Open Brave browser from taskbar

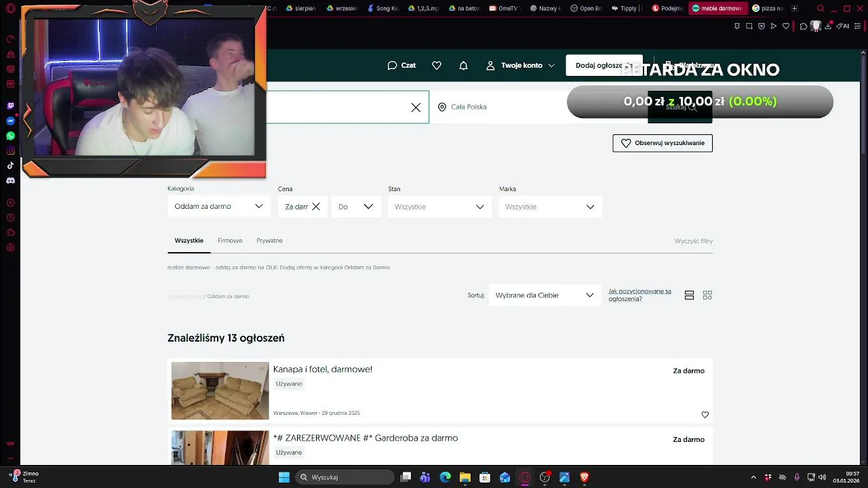(x=584, y=477)
